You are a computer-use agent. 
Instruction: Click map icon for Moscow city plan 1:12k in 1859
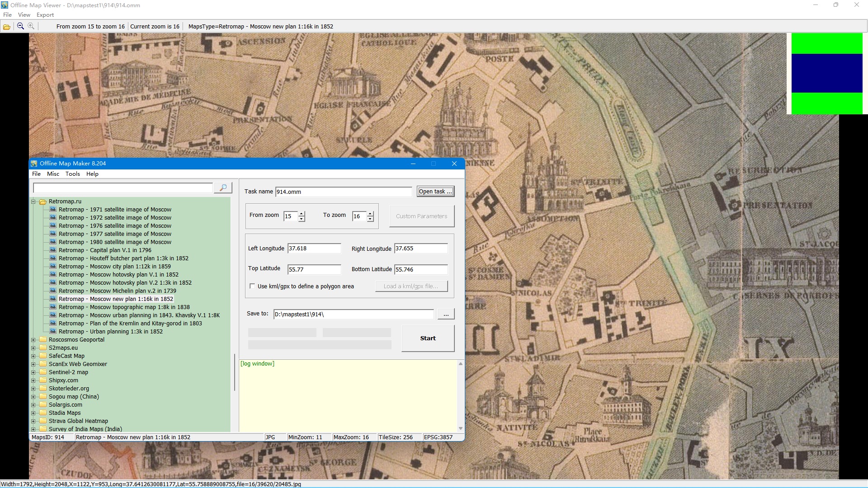[53, 267]
